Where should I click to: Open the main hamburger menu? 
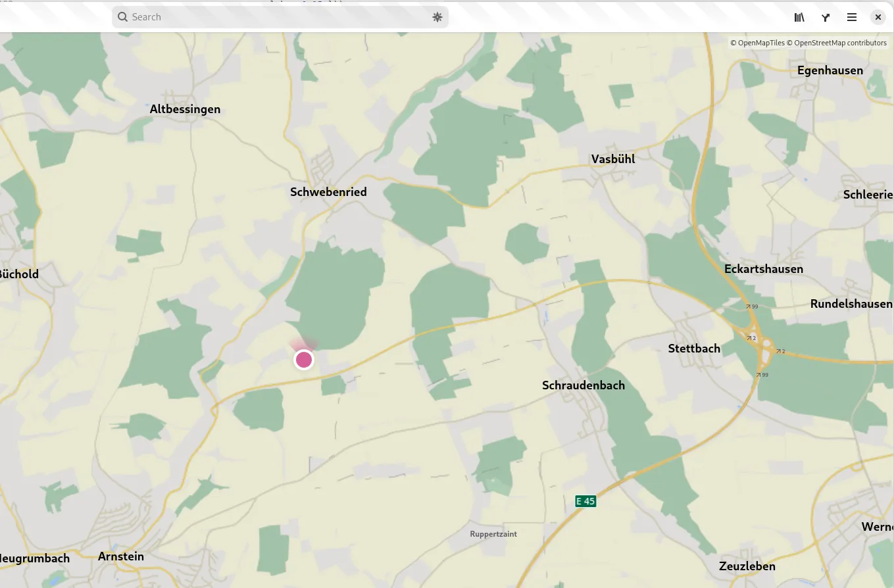click(852, 18)
